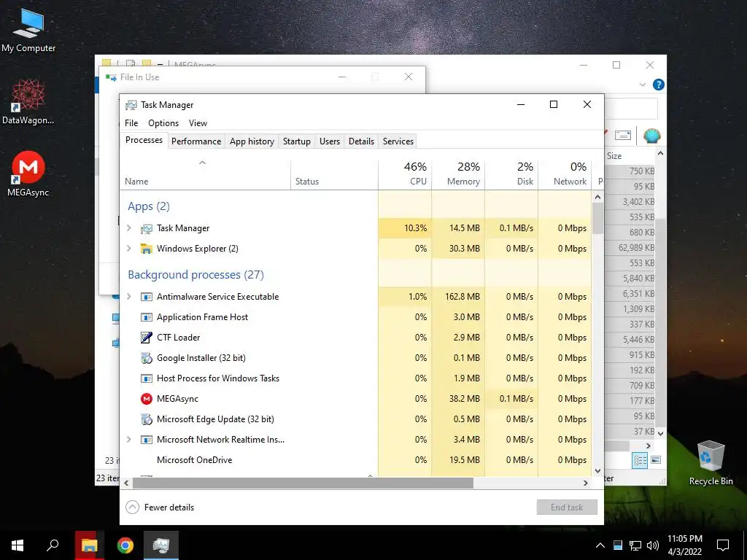Open the Options menu
The image size is (747, 560).
point(163,122)
